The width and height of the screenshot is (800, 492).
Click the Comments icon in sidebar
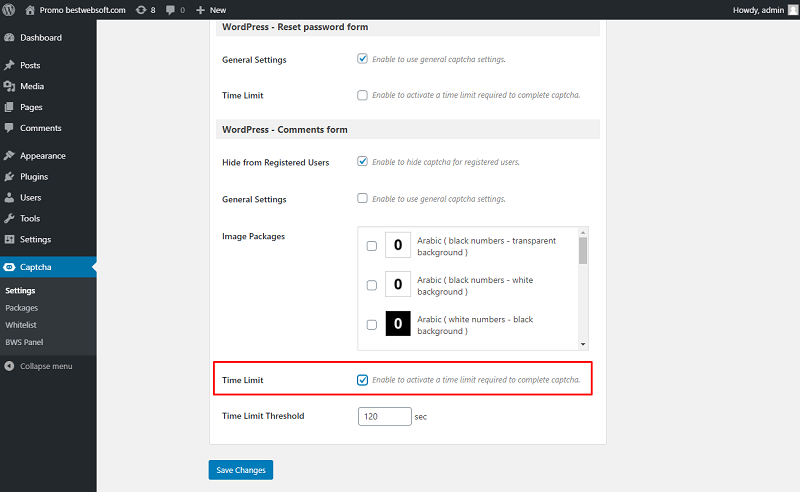coord(9,128)
